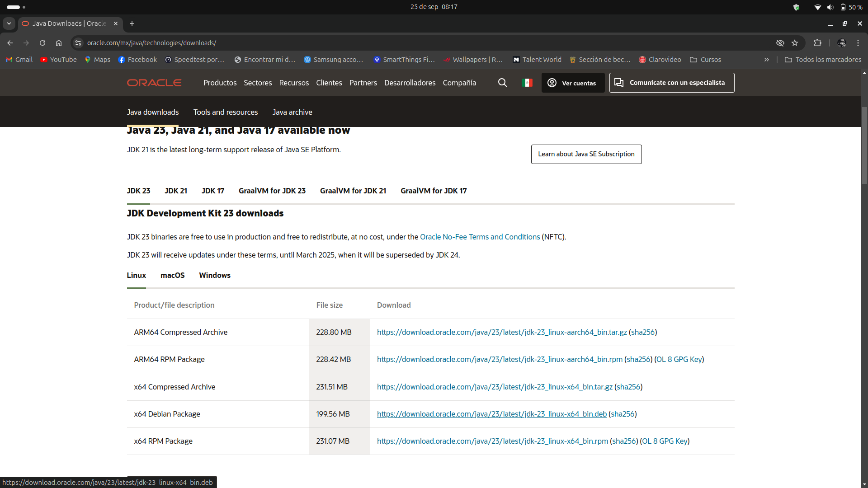Open the Maps bookmark
This screenshot has height=488, width=868.
click(x=97, y=60)
